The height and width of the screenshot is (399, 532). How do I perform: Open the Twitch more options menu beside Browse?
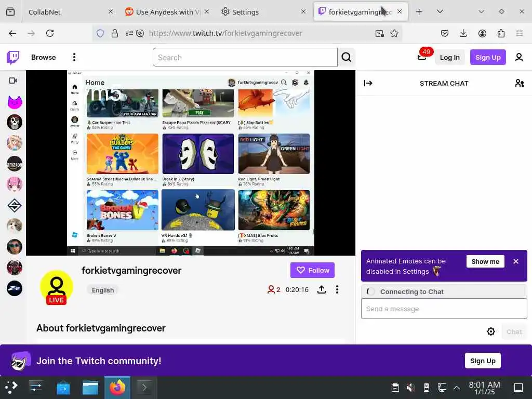click(x=74, y=57)
